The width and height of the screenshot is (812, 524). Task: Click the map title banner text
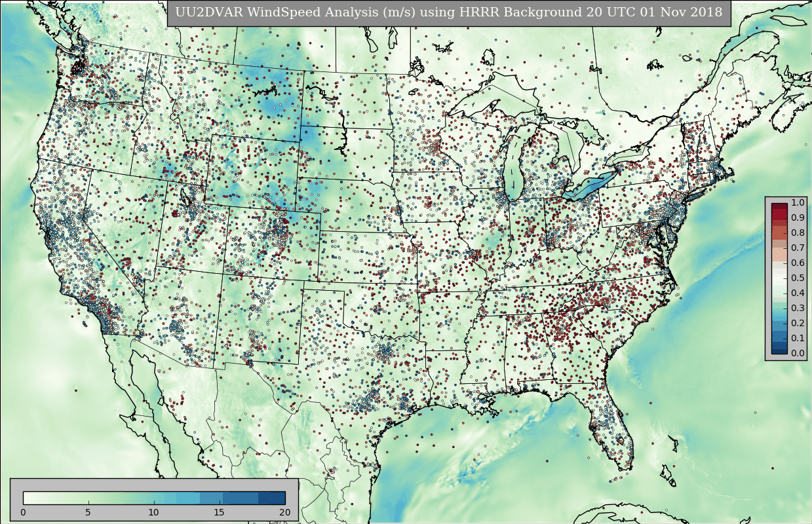click(449, 12)
